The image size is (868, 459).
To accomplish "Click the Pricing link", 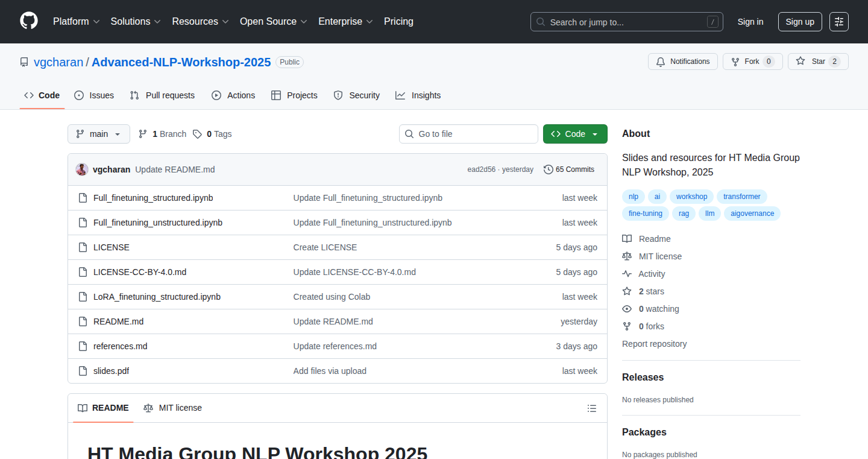I will tap(398, 21).
